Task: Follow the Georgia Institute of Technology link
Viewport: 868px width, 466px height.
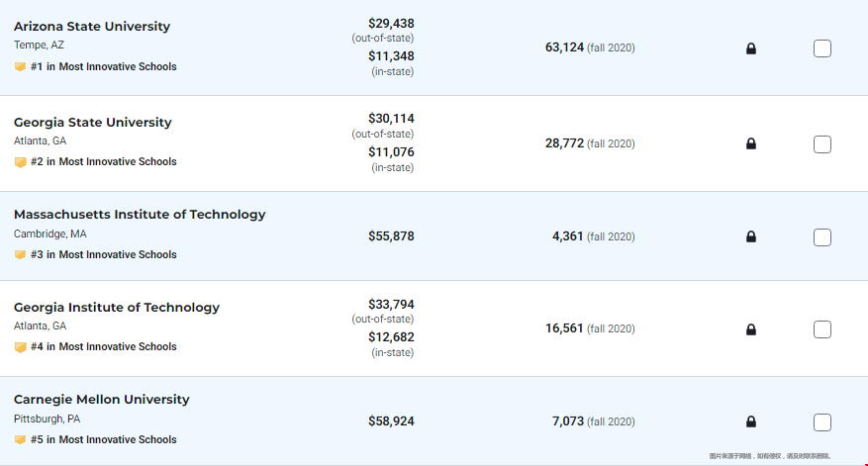Action: point(117,308)
